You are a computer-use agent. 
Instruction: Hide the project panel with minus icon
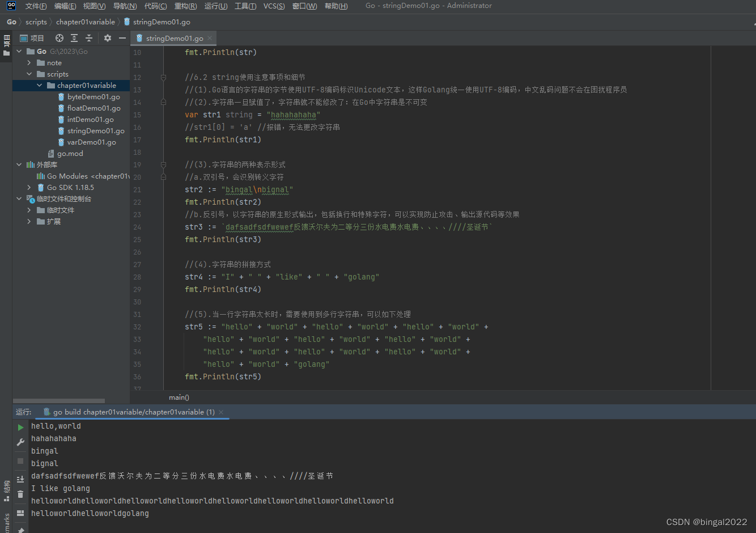point(122,38)
